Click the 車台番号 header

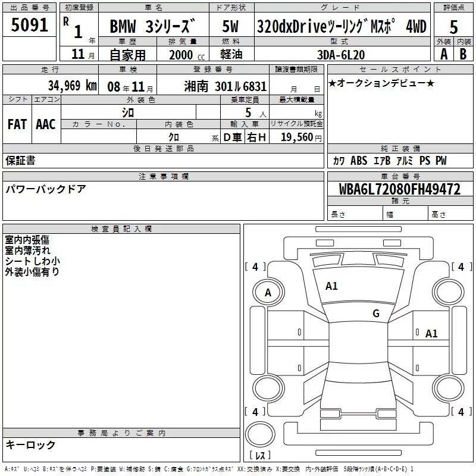pos(400,176)
